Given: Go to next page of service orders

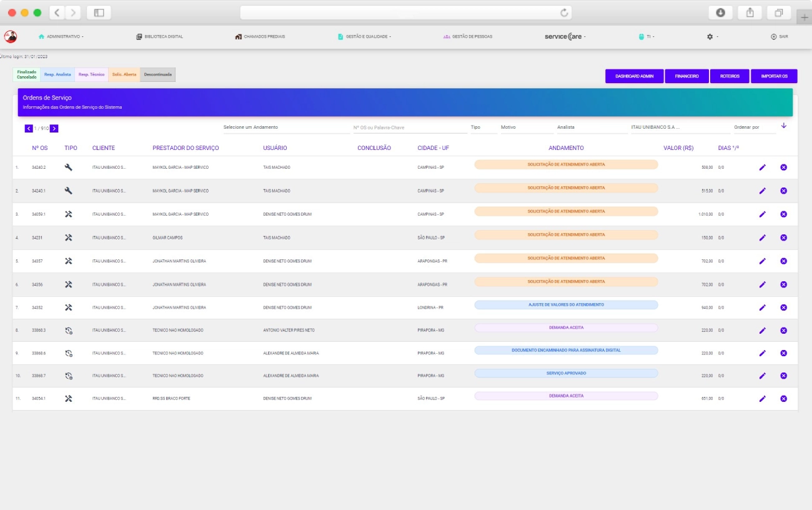Looking at the screenshot, I should [54, 128].
